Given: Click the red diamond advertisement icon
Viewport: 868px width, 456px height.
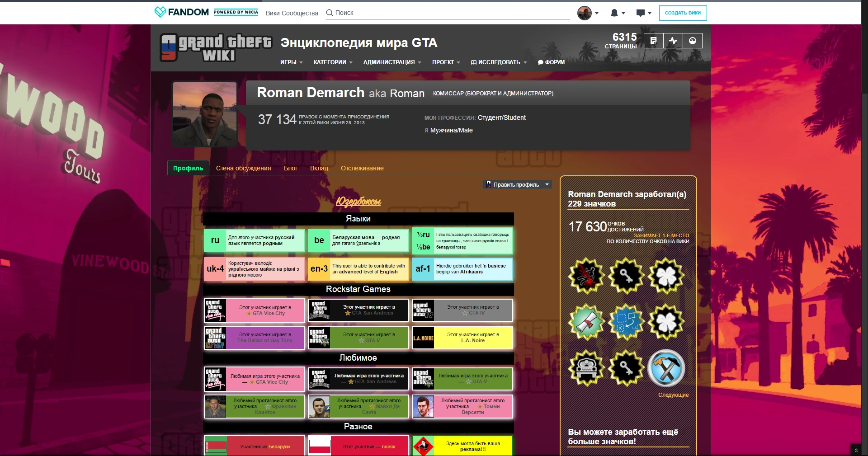Looking at the screenshot, I should [x=423, y=447].
